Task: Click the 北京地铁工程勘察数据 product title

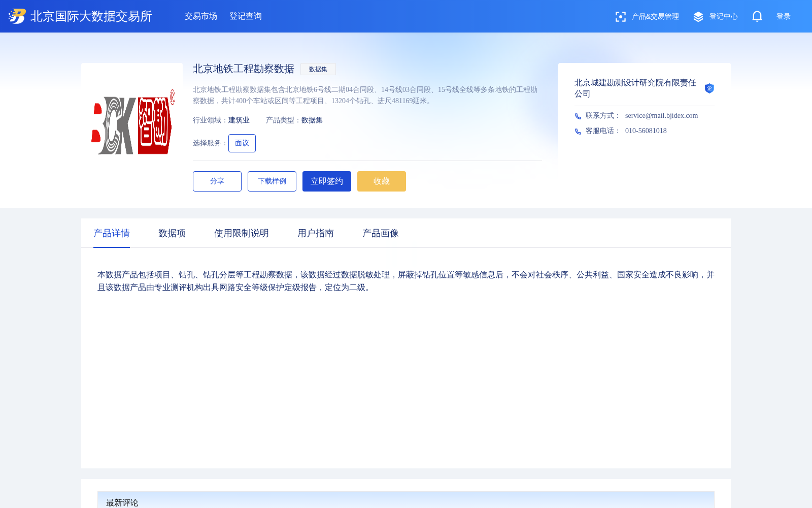Action: point(244,69)
